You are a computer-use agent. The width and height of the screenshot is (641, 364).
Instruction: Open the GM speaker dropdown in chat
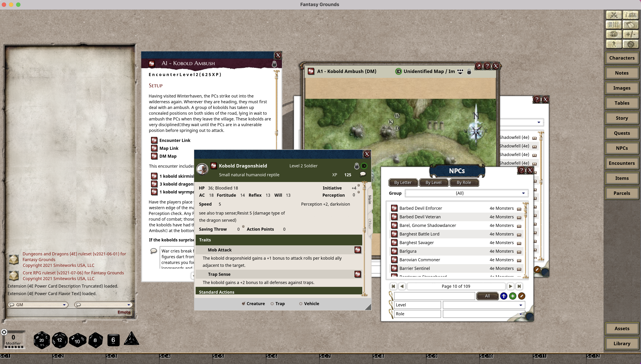(x=38, y=305)
